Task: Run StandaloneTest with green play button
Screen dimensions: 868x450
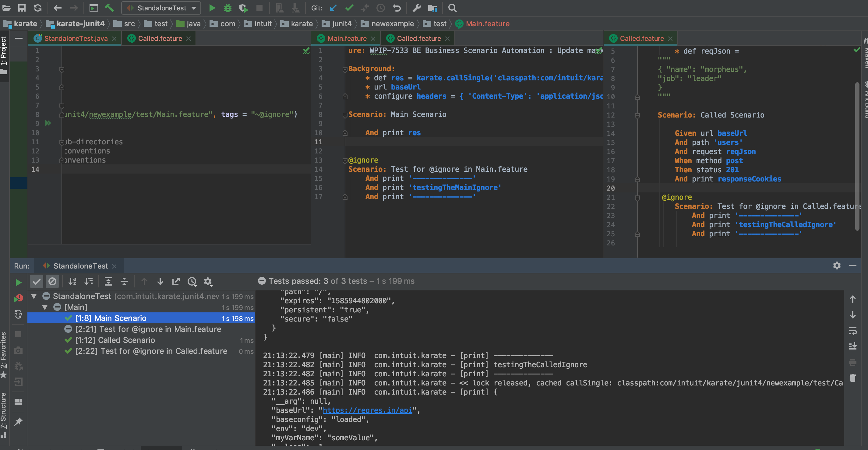Action: point(212,8)
